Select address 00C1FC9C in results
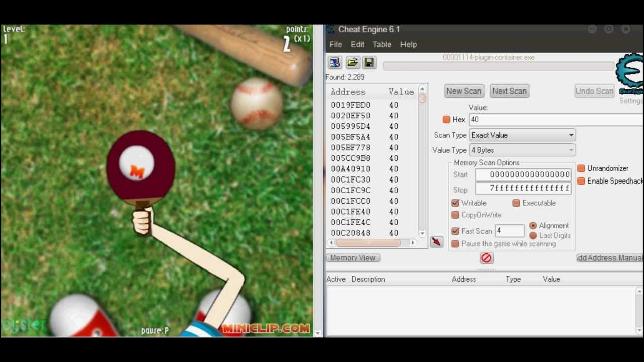Screen dimensions: 644x362 pyautogui.click(x=350, y=191)
